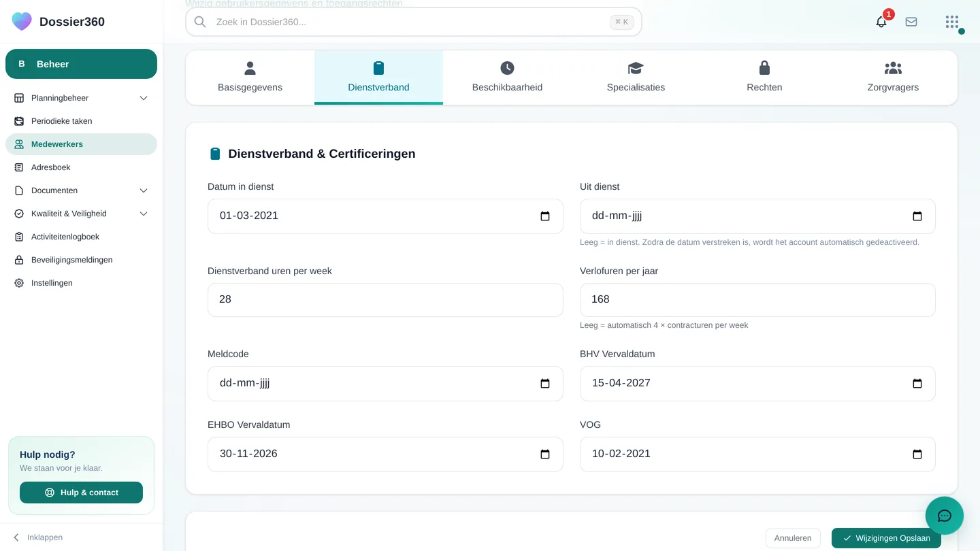Open calendar picker for VOG

pos(917,454)
